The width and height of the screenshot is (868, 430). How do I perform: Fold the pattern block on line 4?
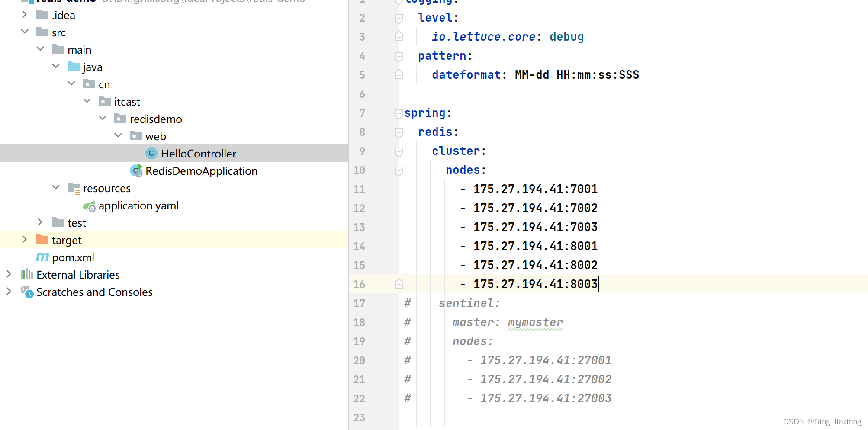[399, 56]
